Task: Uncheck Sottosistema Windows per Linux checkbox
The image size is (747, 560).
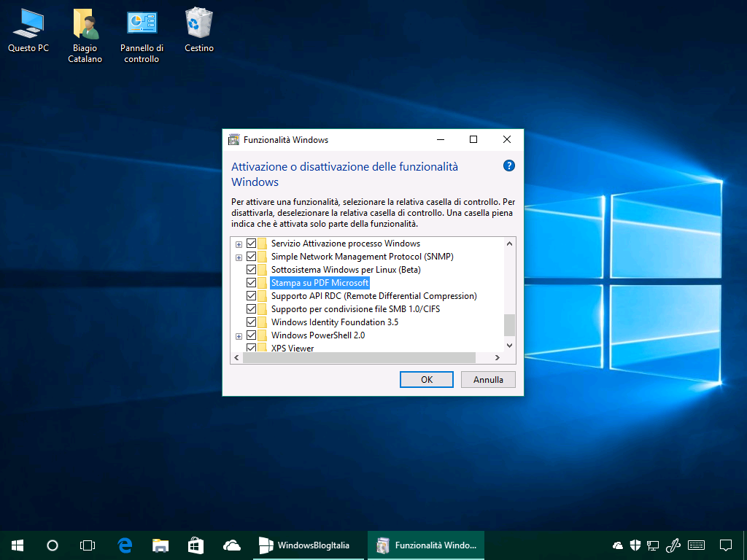Action: (251, 270)
